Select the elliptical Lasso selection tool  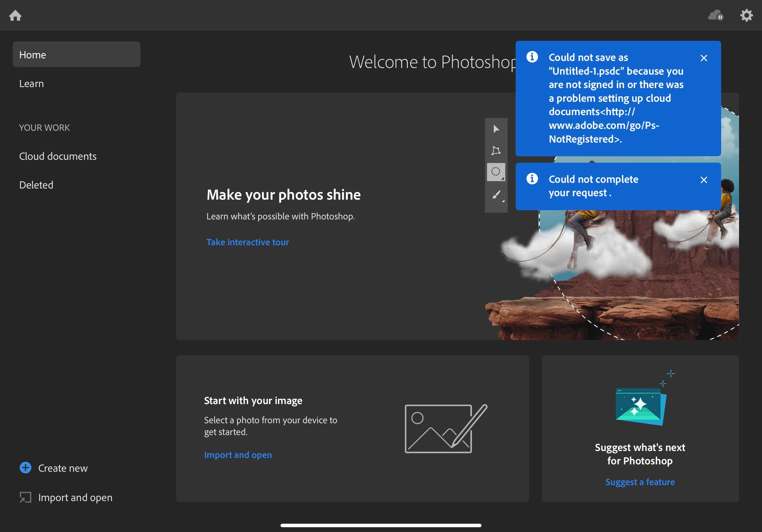pos(496,172)
